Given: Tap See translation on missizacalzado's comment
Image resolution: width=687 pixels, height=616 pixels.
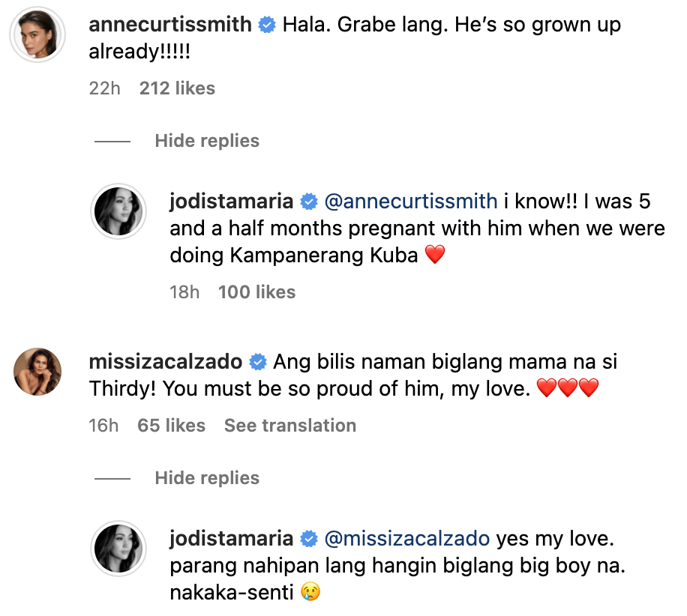Looking at the screenshot, I should 289,425.
